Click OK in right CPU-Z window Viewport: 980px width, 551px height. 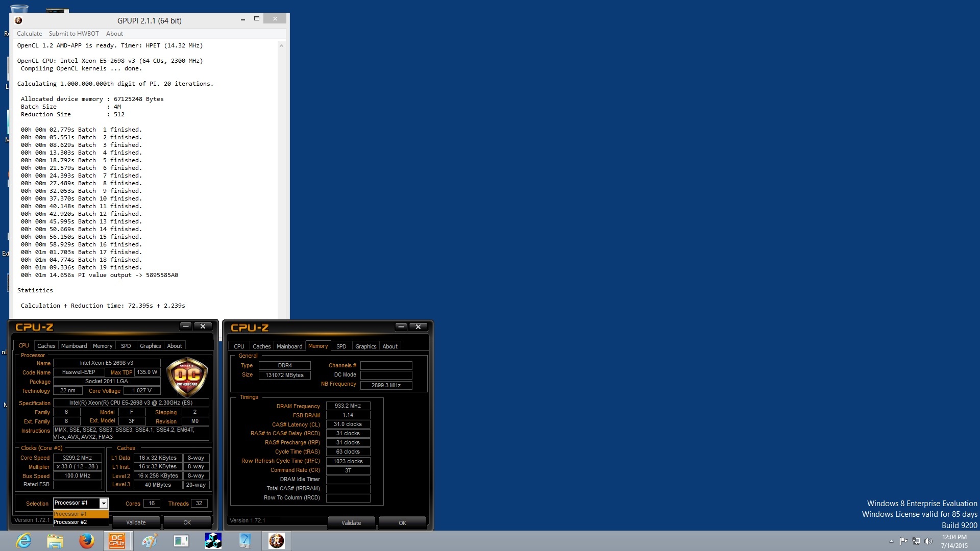(403, 523)
